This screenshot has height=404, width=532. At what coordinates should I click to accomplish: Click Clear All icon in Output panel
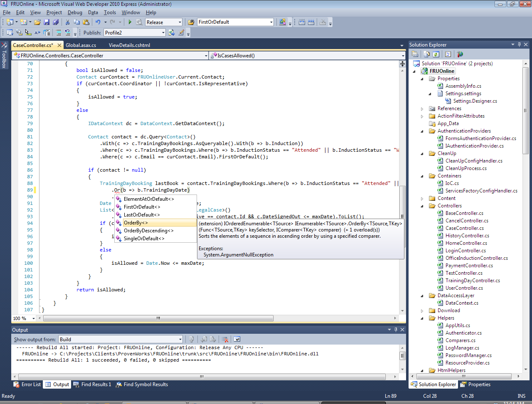coord(225,339)
